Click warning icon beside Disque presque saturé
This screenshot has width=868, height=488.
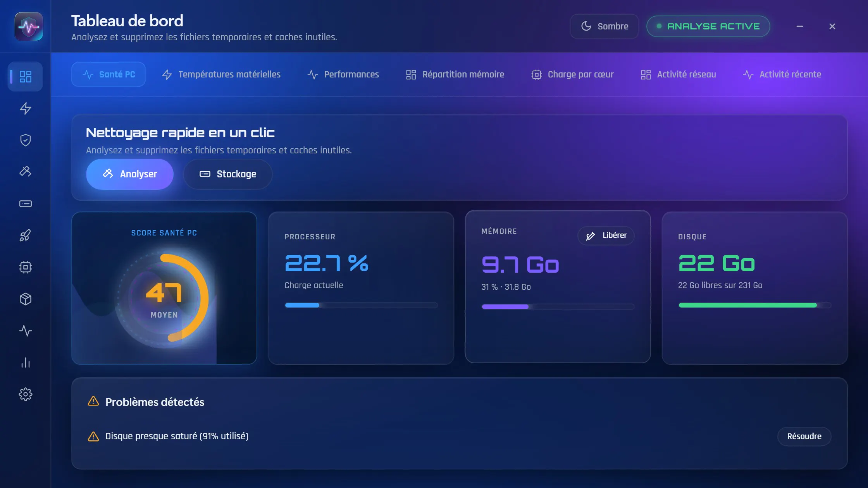click(93, 436)
